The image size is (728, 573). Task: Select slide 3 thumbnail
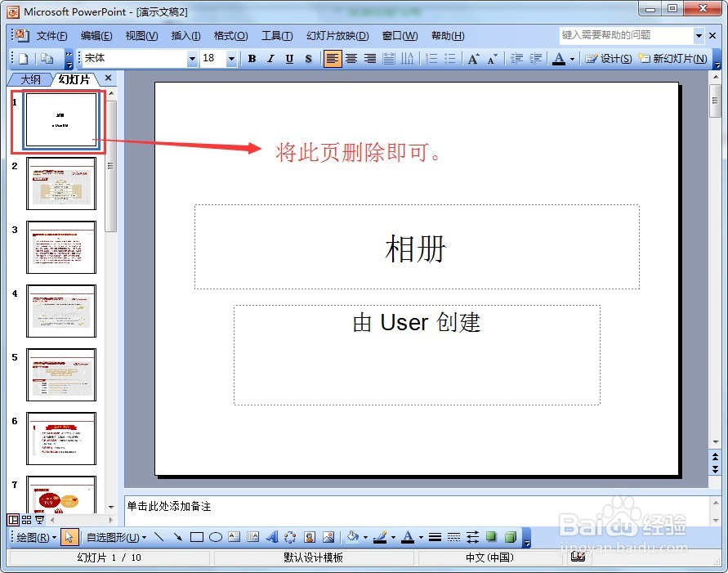pos(61,247)
